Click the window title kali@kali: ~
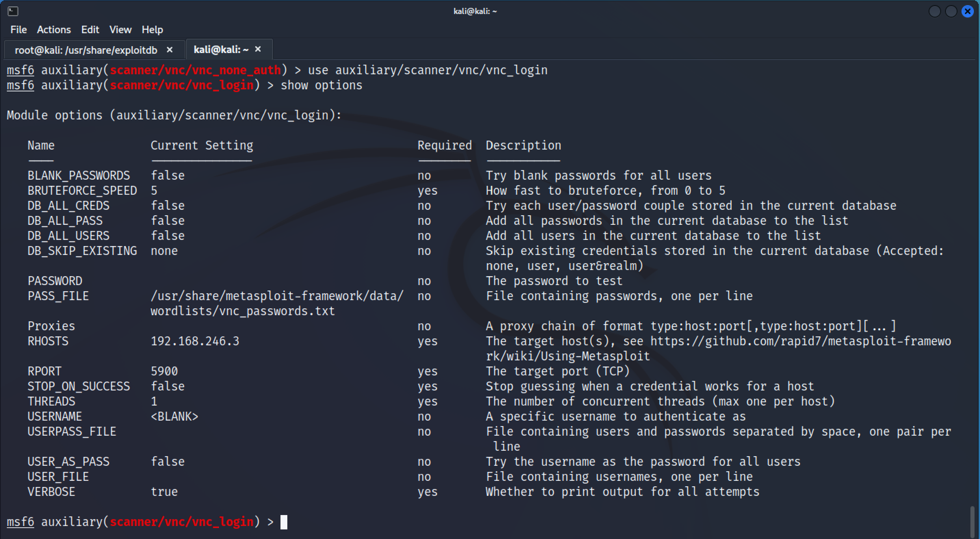This screenshot has height=539, width=980. [475, 11]
